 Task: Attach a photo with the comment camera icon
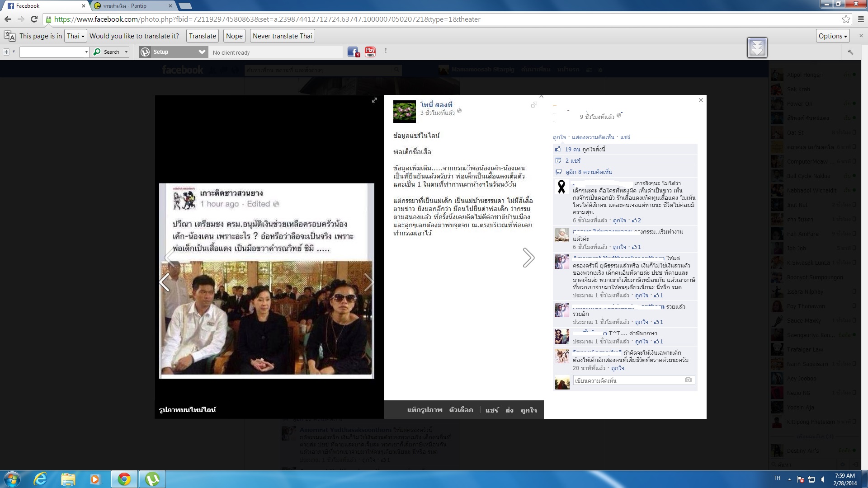point(688,380)
